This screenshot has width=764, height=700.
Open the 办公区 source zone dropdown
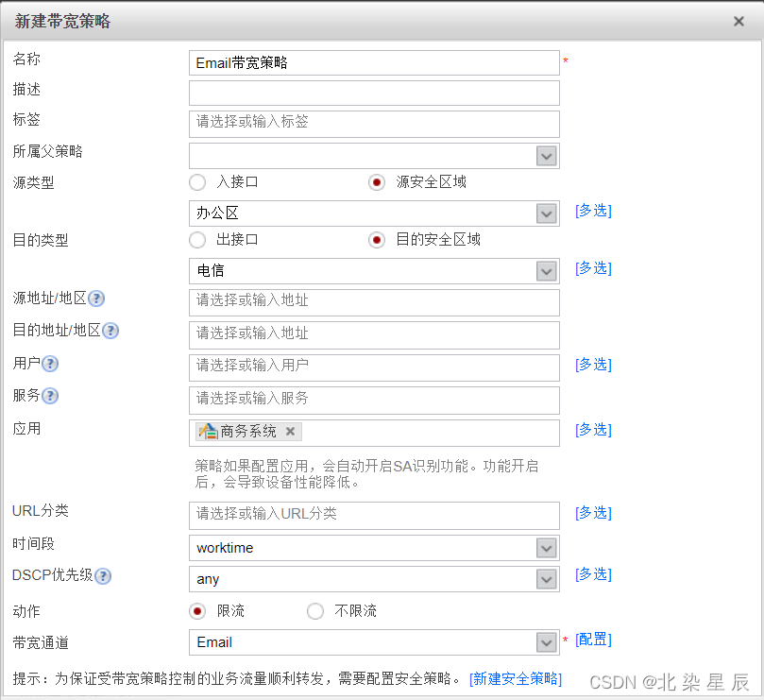point(547,214)
